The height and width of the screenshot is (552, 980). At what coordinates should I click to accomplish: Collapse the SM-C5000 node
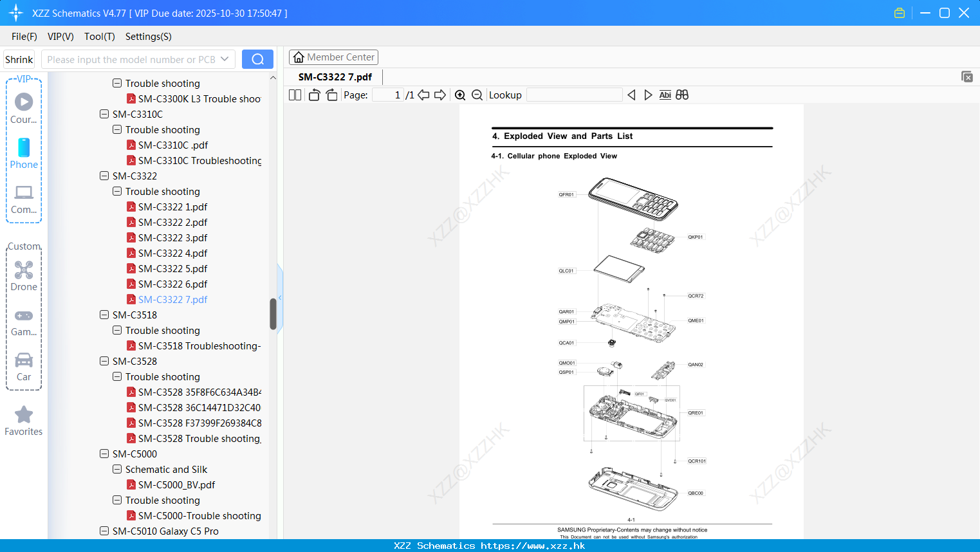click(104, 454)
